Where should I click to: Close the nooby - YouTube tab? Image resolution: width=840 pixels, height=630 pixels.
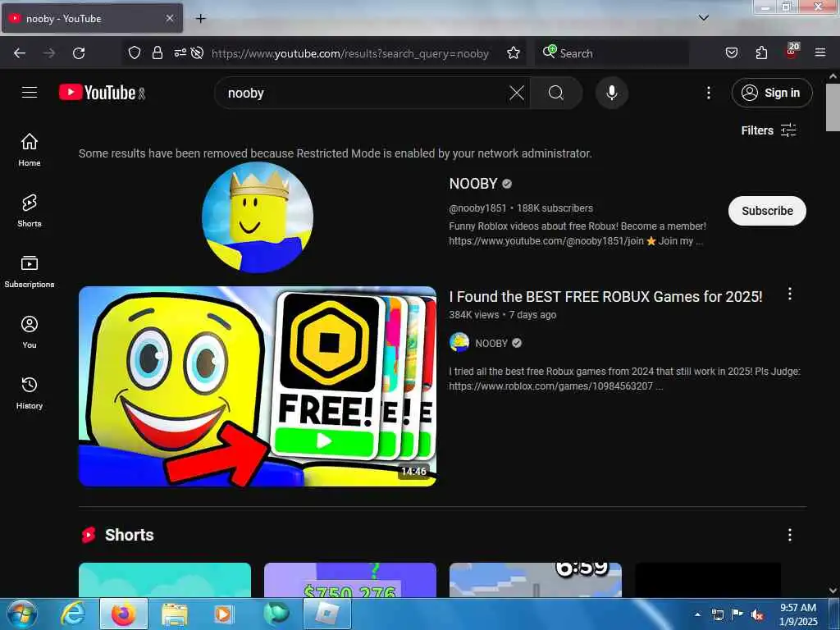pos(169,18)
